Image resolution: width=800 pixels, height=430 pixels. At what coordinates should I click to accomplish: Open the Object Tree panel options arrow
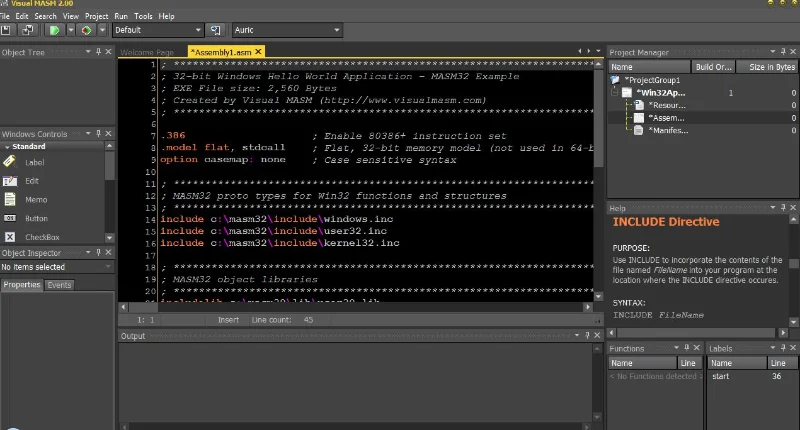pyautogui.click(x=88, y=52)
